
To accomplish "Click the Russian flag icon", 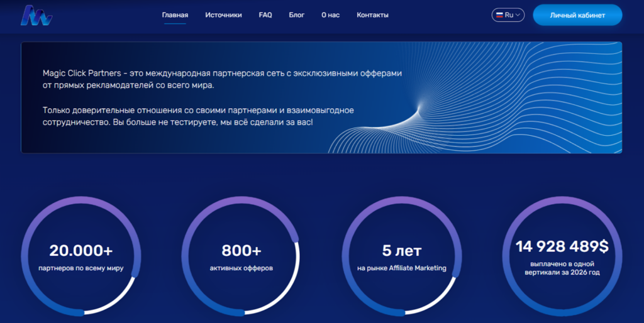I will pyautogui.click(x=499, y=15).
